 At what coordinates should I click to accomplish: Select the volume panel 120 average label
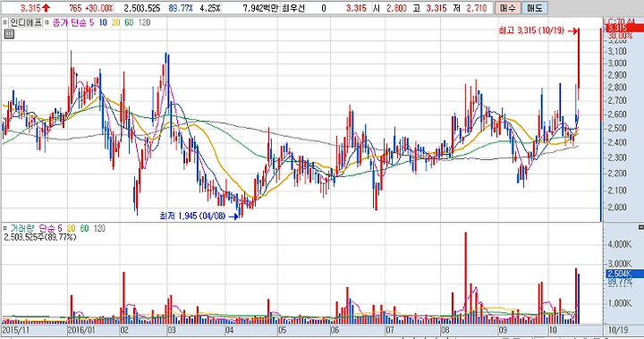[x=99, y=228]
